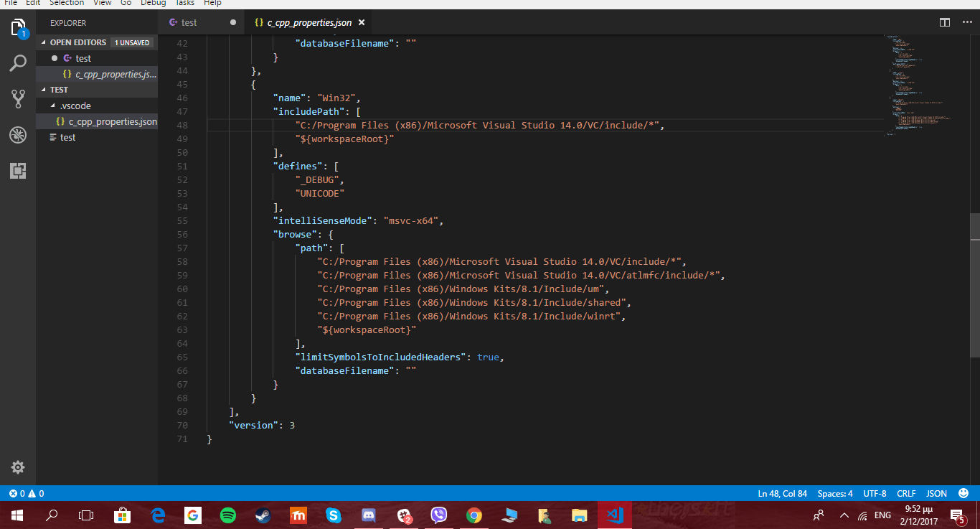This screenshot has height=529, width=980.
Task: Open Settings via the gear icon
Action: 18,467
